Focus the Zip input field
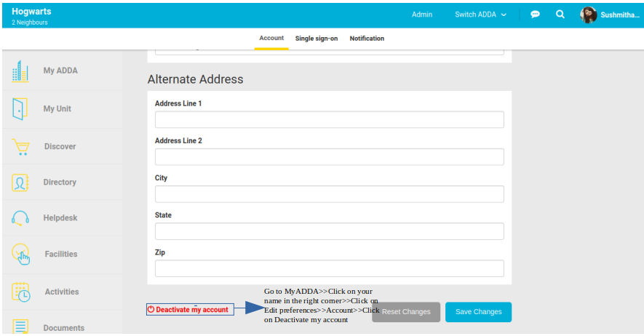Viewport: 644px width, 336px height. pyautogui.click(x=330, y=268)
